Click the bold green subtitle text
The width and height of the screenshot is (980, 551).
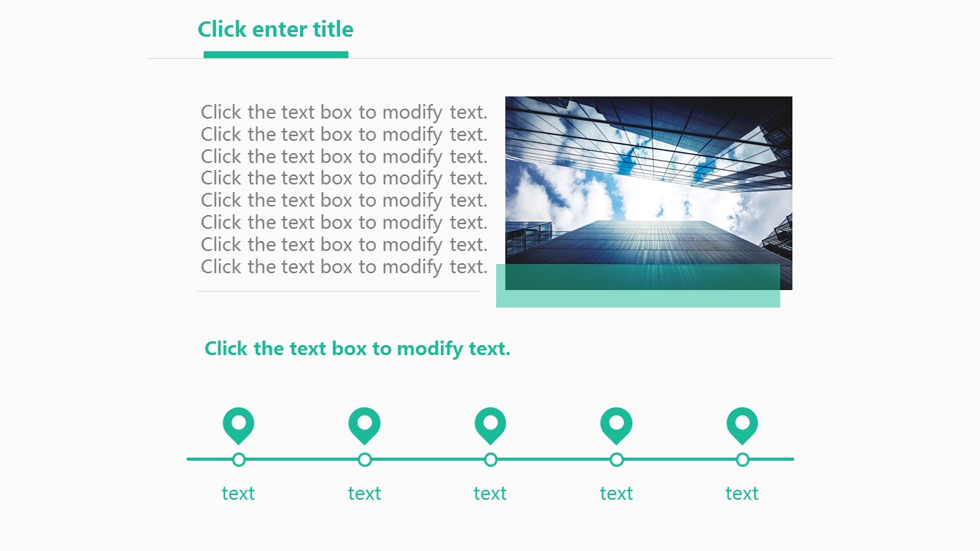coord(357,349)
